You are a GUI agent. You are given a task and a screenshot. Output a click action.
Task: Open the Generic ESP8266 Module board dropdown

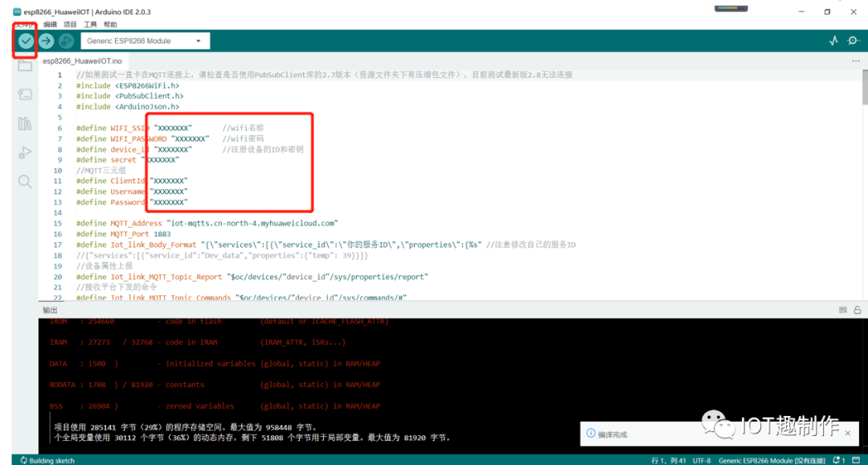pos(145,41)
